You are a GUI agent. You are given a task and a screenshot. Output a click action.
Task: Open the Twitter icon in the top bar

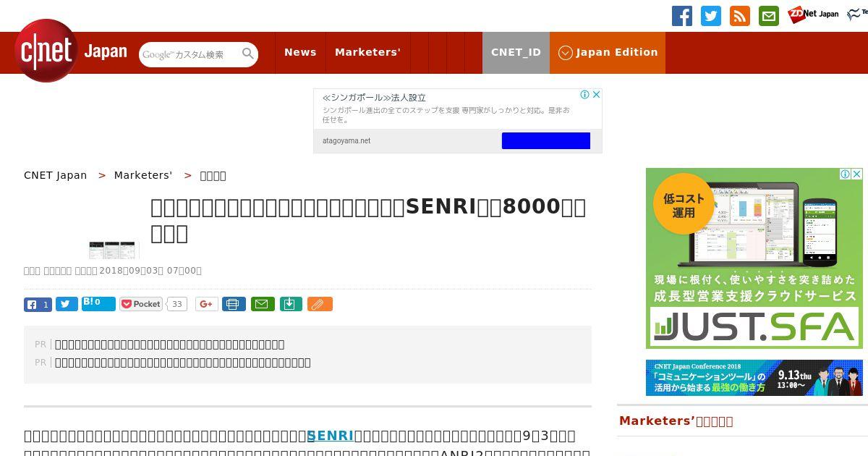(711, 16)
